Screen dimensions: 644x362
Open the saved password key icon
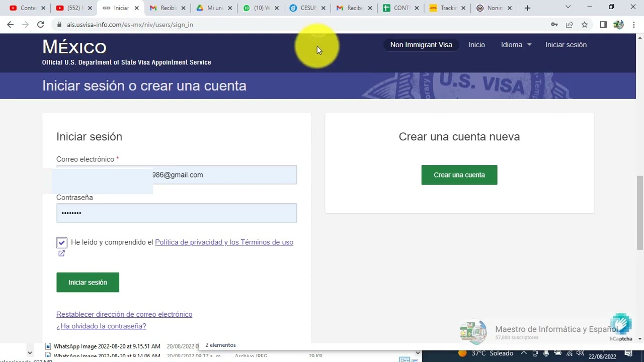(554, 24)
